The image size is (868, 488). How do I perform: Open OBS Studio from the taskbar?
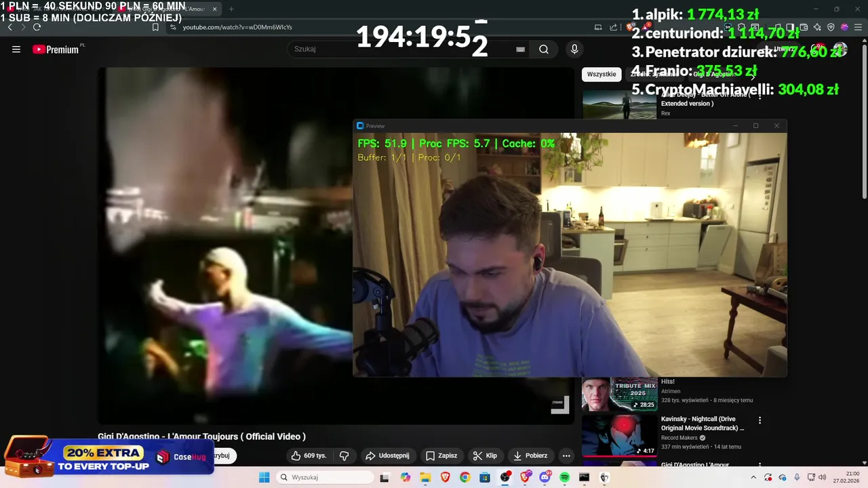(x=505, y=477)
